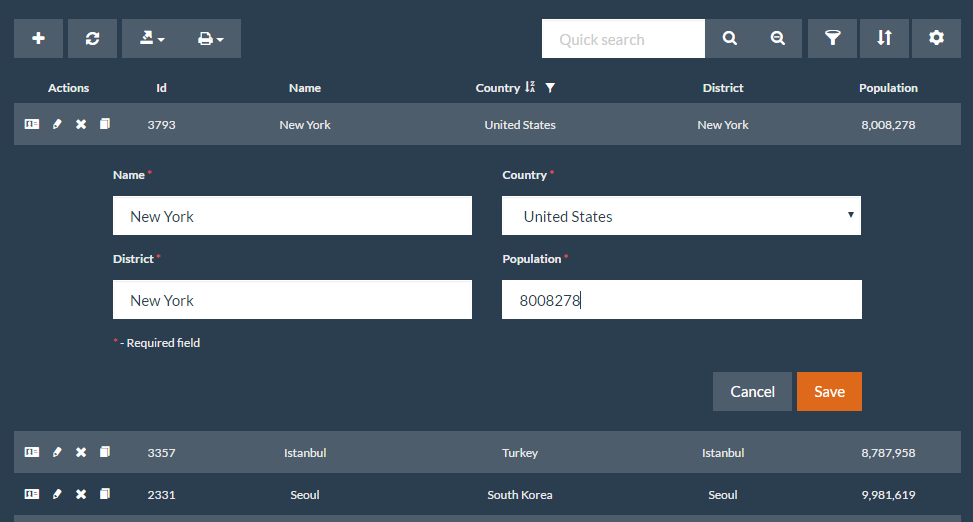Viewport: 973px width, 522px height.
Task: Cancel editing the record
Action: (x=752, y=392)
